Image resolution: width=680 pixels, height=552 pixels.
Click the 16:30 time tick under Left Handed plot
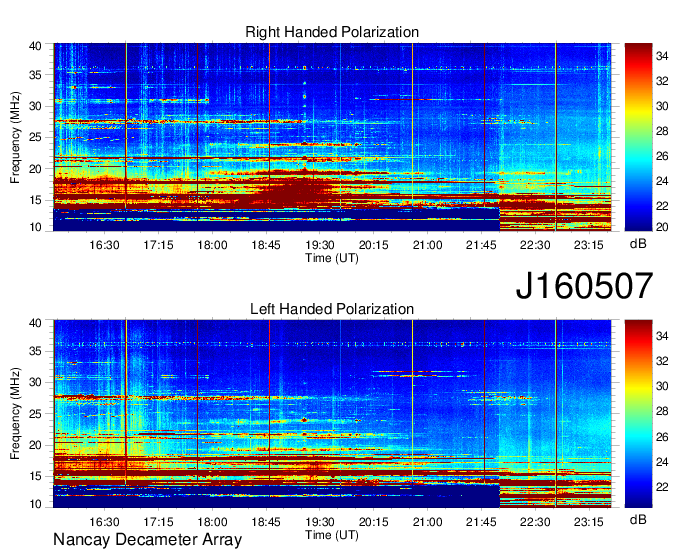pos(105,522)
